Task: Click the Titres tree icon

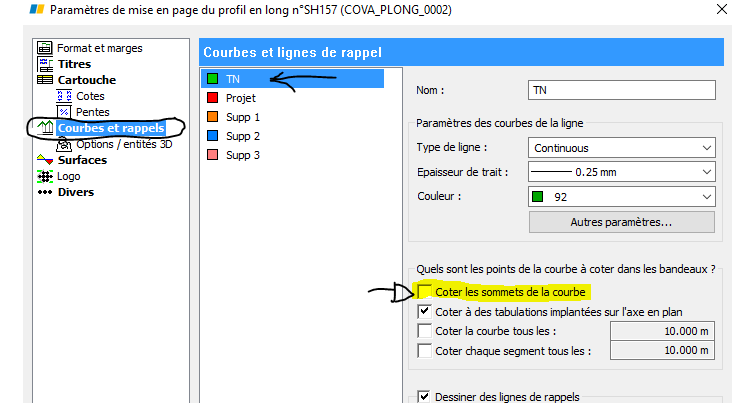Action: coord(45,64)
